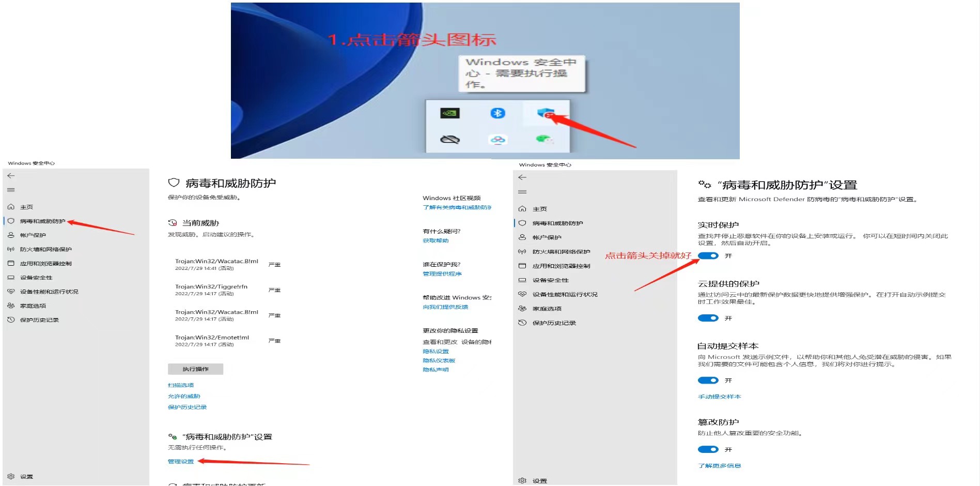
Task: Turn off the 实时保护 toggle
Action: tap(708, 256)
